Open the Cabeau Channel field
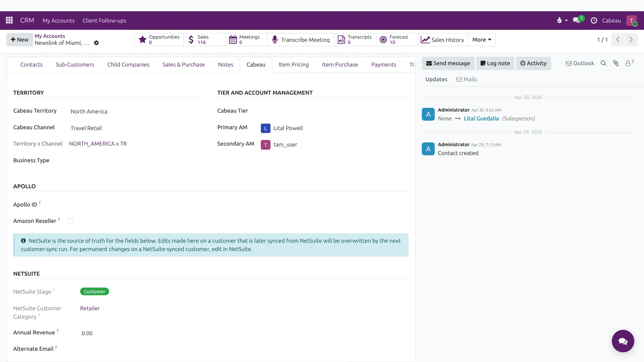Screen dimensions: 644x362 coord(137,128)
